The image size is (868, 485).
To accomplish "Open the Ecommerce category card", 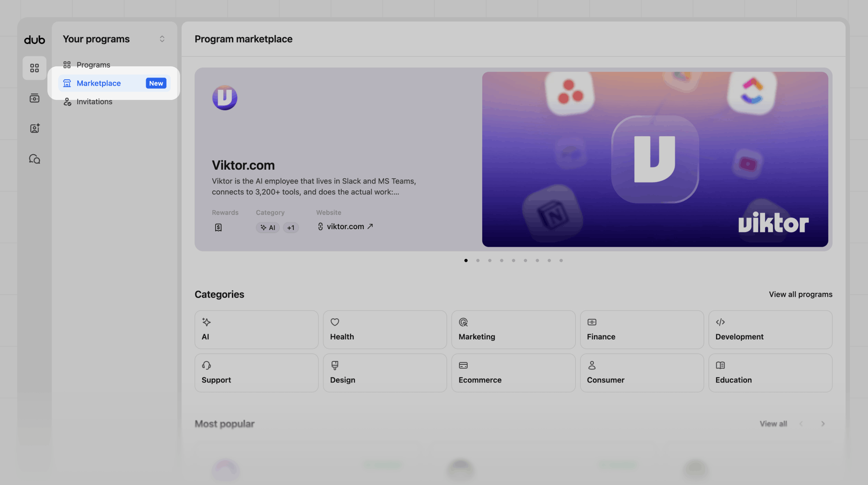I will pyautogui.click(x=513, y=373).
